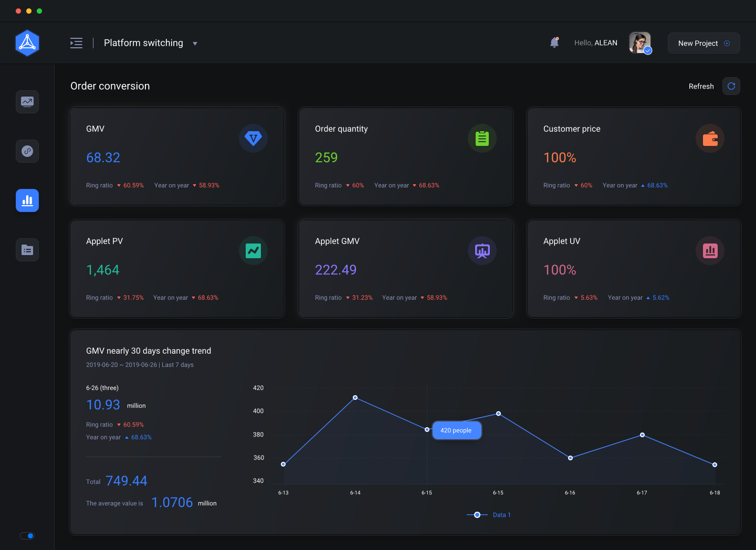Click the Applet GMV presentation icon

[x=482, y=251]
